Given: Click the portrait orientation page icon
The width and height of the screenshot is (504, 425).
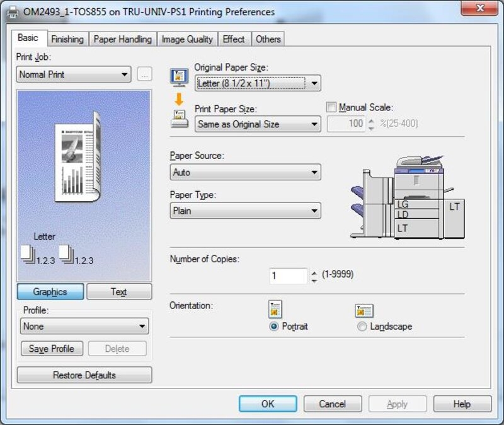Looking at the screenshot, I should (x=275, y=309).
